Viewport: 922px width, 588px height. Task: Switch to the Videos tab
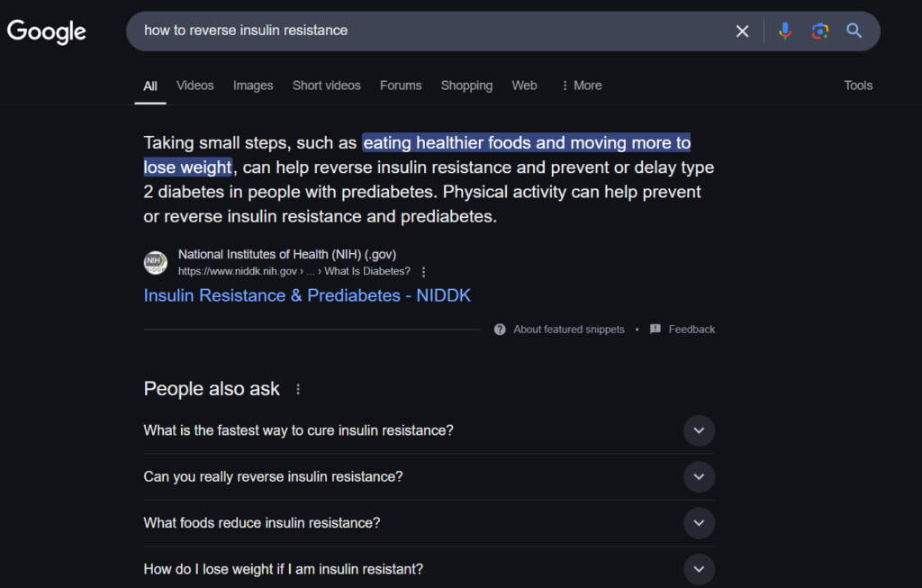click(194, 85)
